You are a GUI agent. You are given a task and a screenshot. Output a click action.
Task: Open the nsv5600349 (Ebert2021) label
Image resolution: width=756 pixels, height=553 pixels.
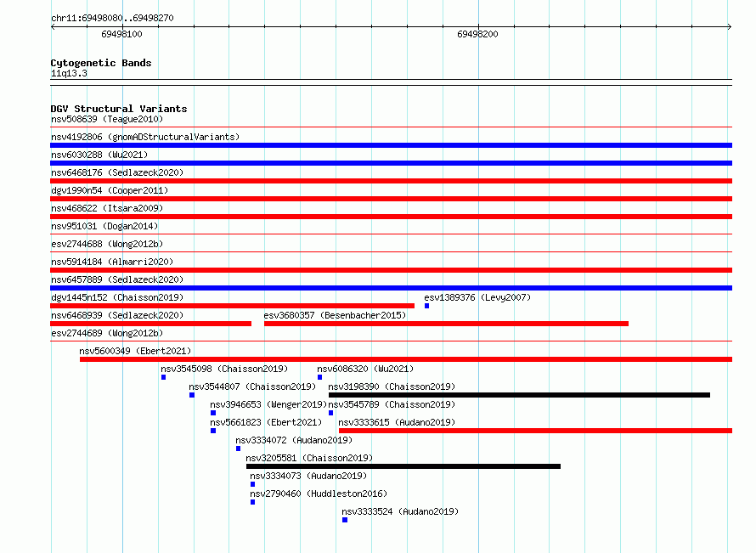click(x=135, y=351)
